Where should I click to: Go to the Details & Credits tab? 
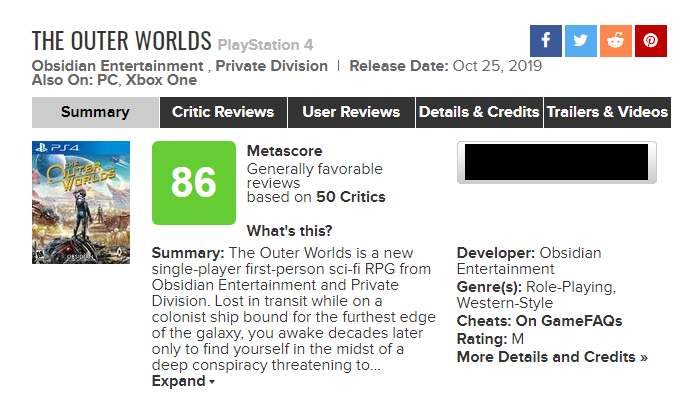(x=479, y=112)
